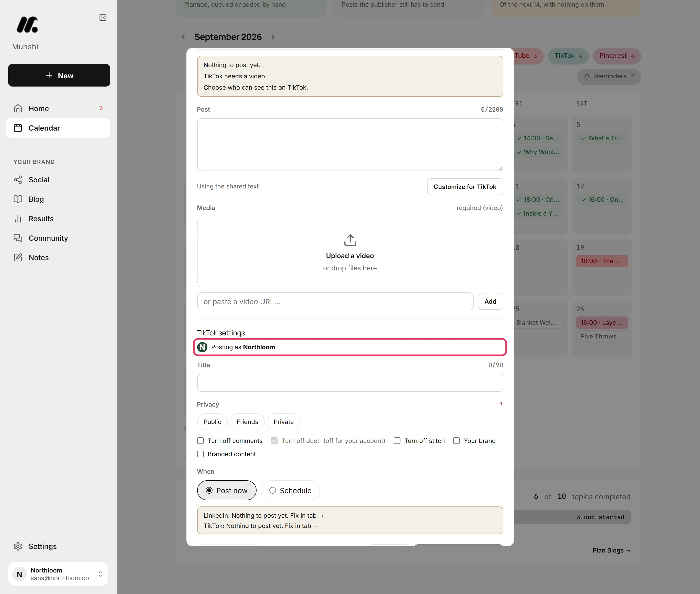Open the What a Tr... post on 5th

602,138
